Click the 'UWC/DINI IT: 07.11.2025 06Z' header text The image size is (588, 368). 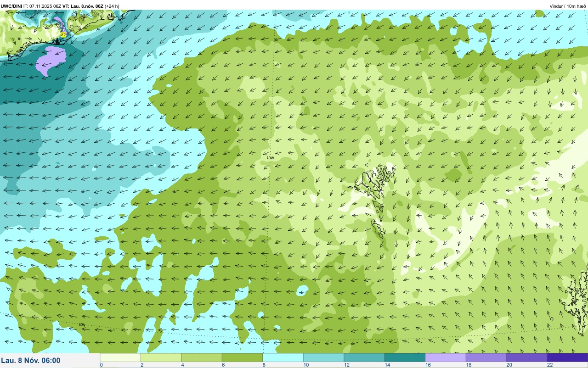tap(31, 6)
